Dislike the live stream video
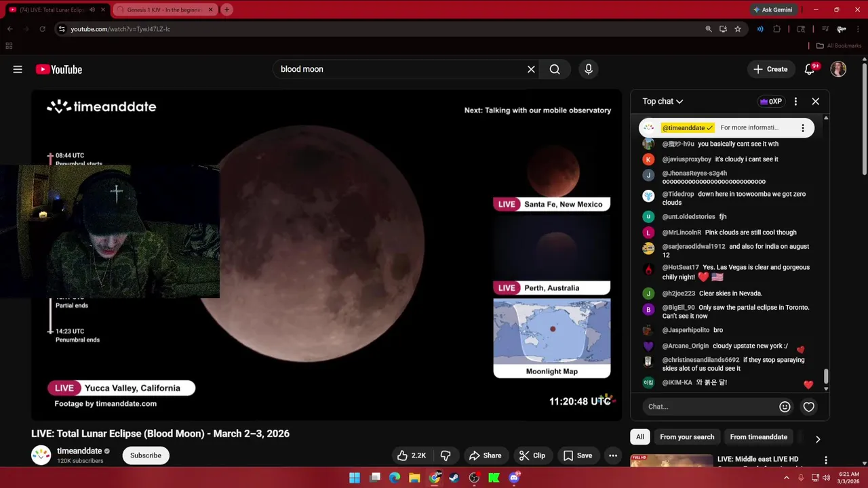This screenshot has width=868, height=488. coord(446,455)
